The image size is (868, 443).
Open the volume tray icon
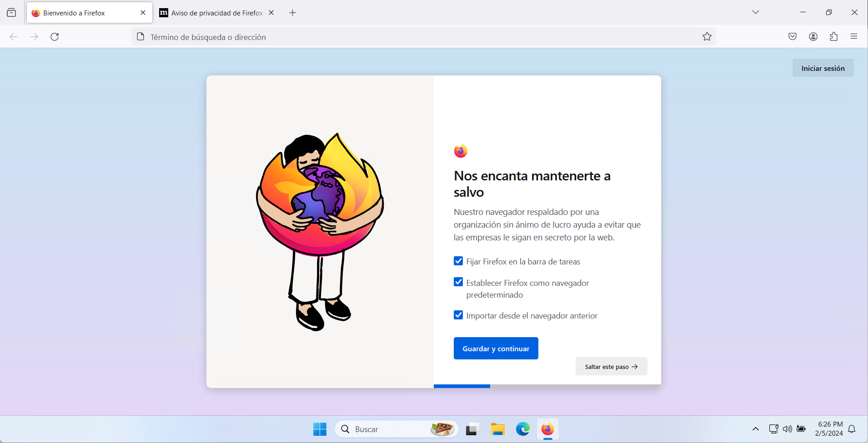787,429
